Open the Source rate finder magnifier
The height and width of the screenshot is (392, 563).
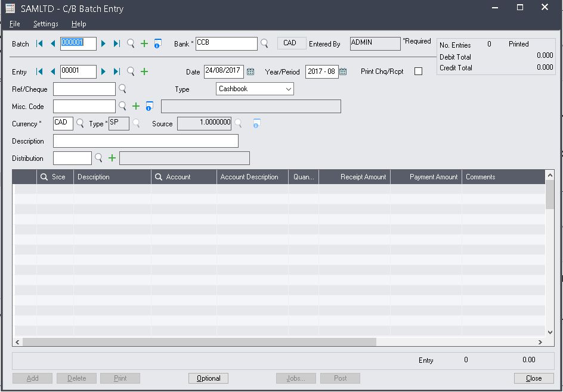click(x=238, y=123)
